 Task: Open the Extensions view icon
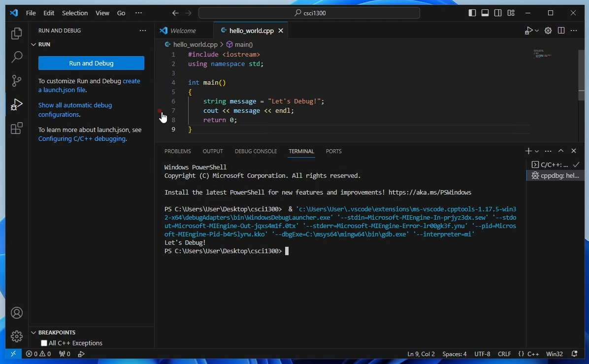click(17, 128)
